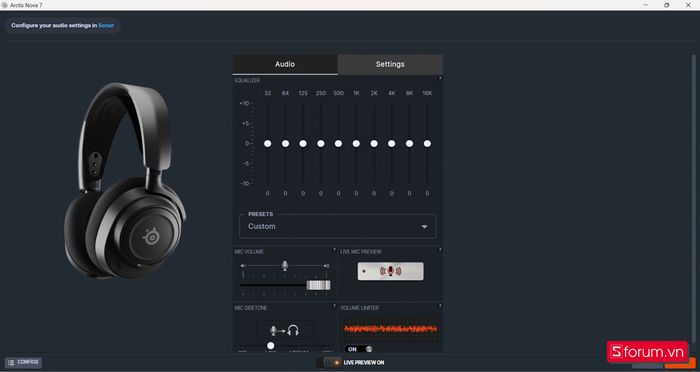Click the '+10' equalizer scale label

[244, 104]
